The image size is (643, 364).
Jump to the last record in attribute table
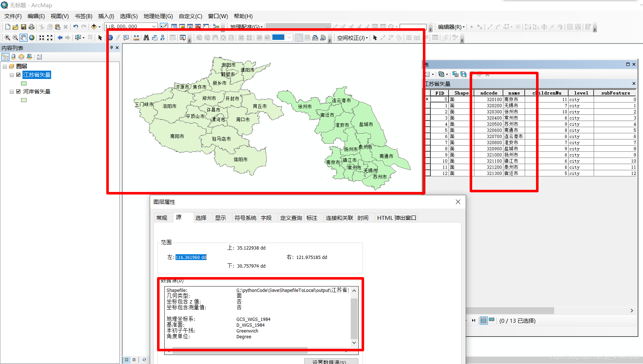click(473, 321)
